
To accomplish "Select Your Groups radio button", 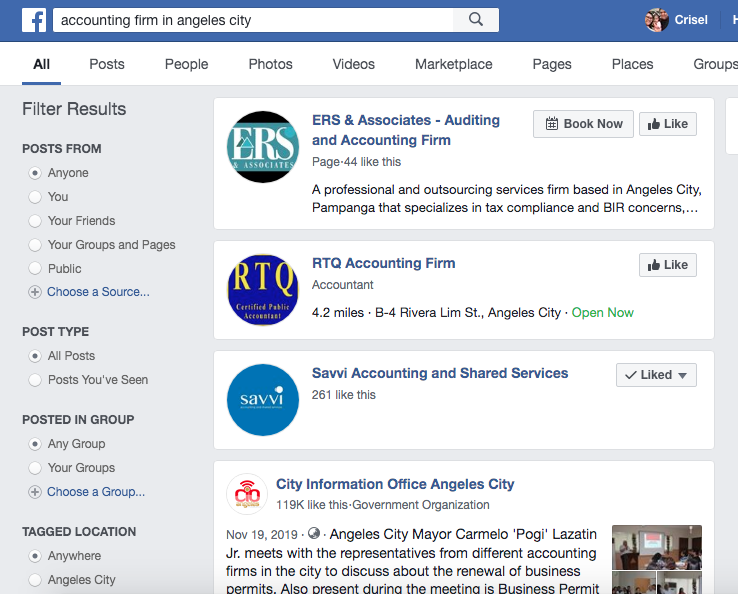I will pos(35,468).
